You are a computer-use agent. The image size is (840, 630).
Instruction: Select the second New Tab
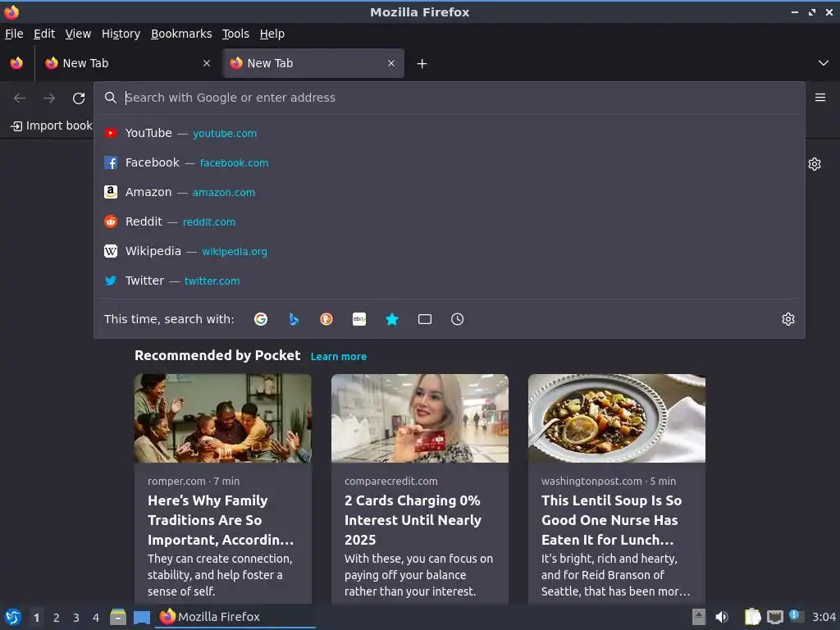(313, 63)
